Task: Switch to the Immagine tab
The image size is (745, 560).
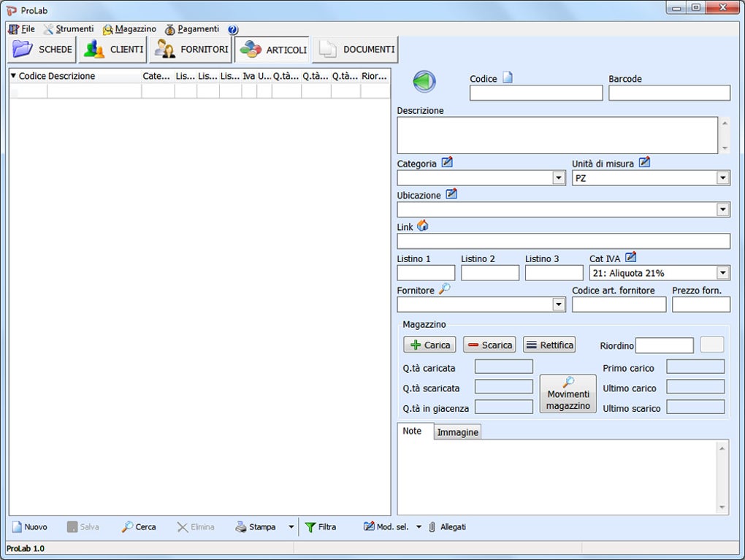Action: [x=457, y=432]
